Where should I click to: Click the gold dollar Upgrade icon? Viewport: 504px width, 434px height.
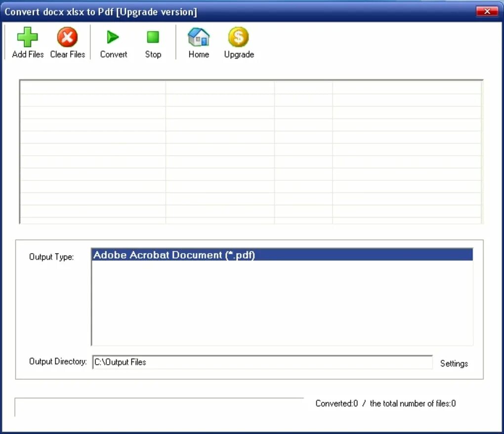(x=239, y=37)
